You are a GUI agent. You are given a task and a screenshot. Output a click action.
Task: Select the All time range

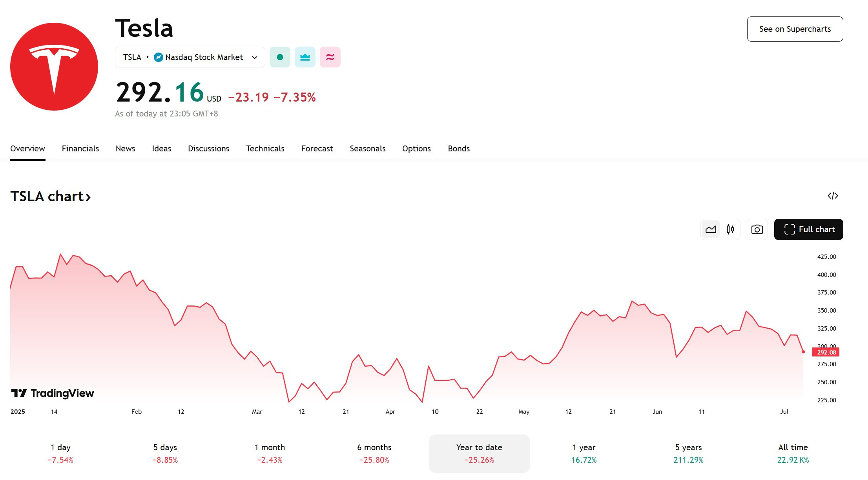[x=793, y=453]
